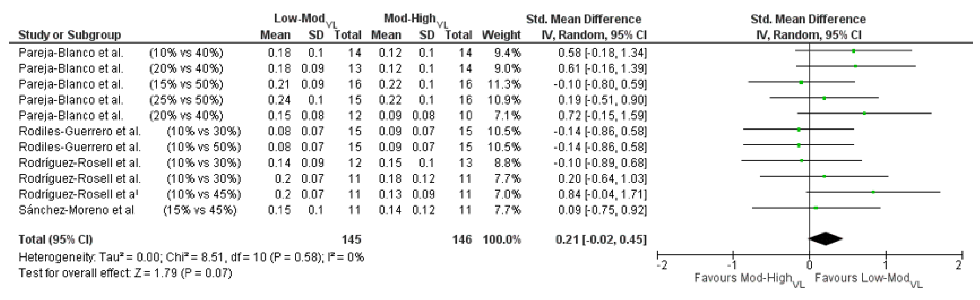Click the "-2" tick label on the axis
980x300 pixels.
pyautogui.click(x=662, y=265)
